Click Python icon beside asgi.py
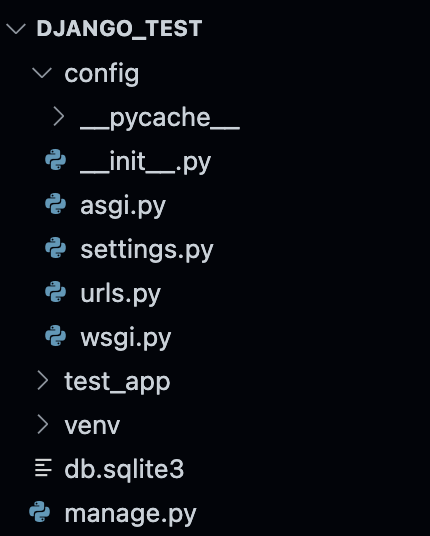The width and height of the screenshot is (430, 536). [56, 204]
